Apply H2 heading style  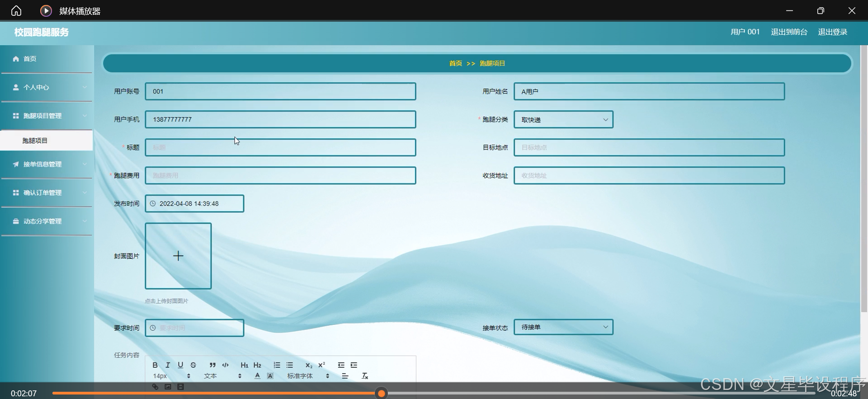pyautogui.click(x=257, y=365)
